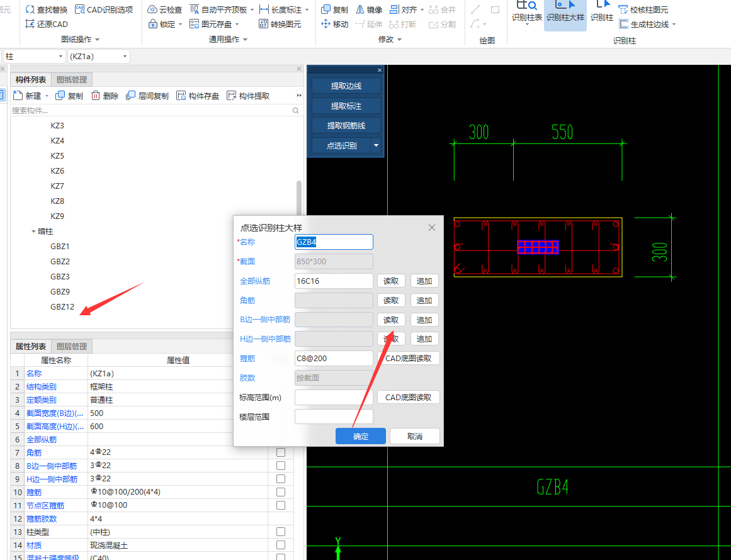This screenshot has width=731, height=560.
Task: Select KZ5 in the component tree
Action: 57,155
